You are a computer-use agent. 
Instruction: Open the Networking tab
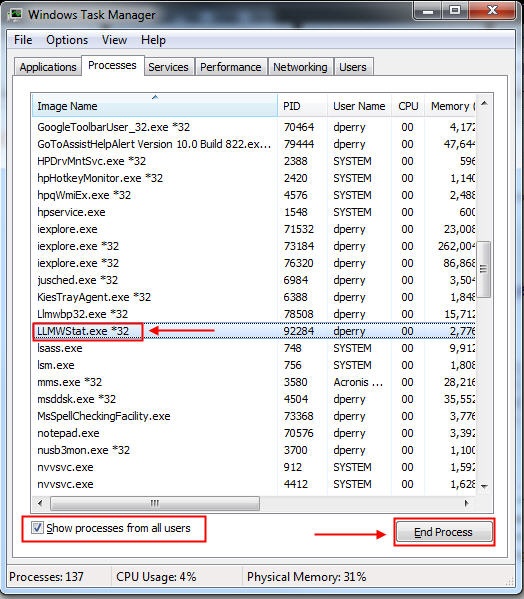coord(300,67)
